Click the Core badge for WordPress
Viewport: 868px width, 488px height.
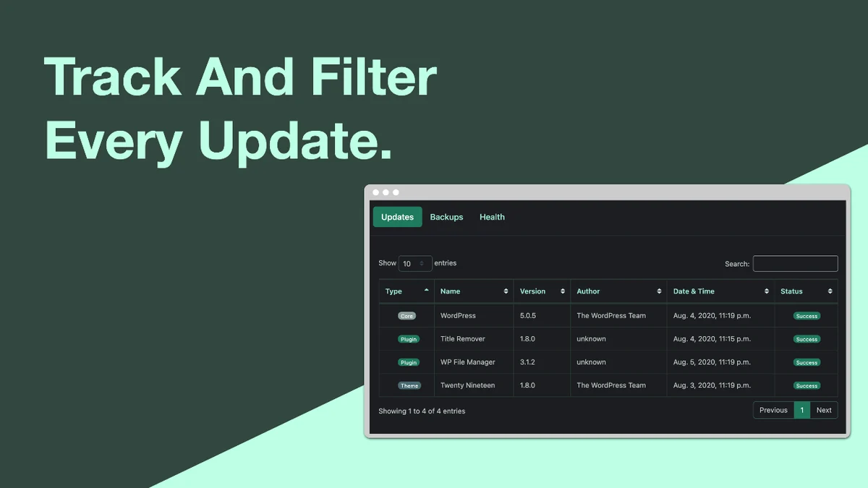click(x=407, y=316)
